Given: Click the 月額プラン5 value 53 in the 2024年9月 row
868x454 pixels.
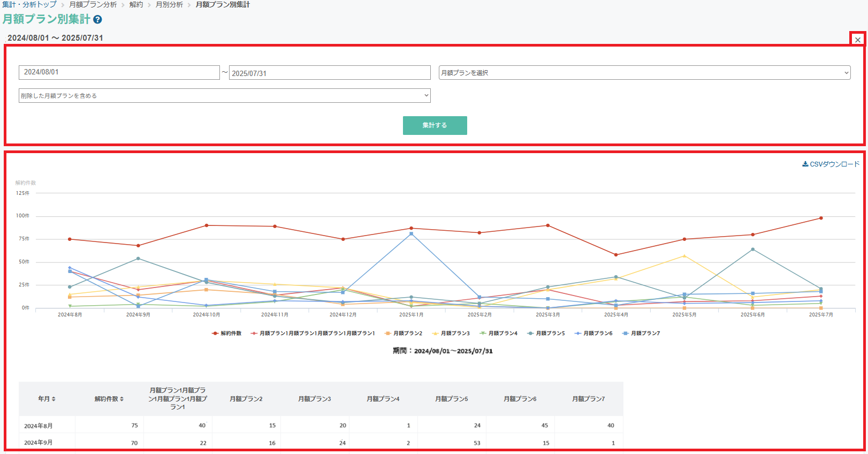Looking at the screenshot, I should click(x=477, y=443).
